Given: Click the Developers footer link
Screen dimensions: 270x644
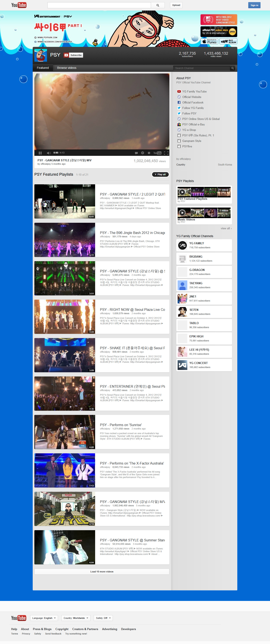Looking at the screenshot, I should 128,629.
